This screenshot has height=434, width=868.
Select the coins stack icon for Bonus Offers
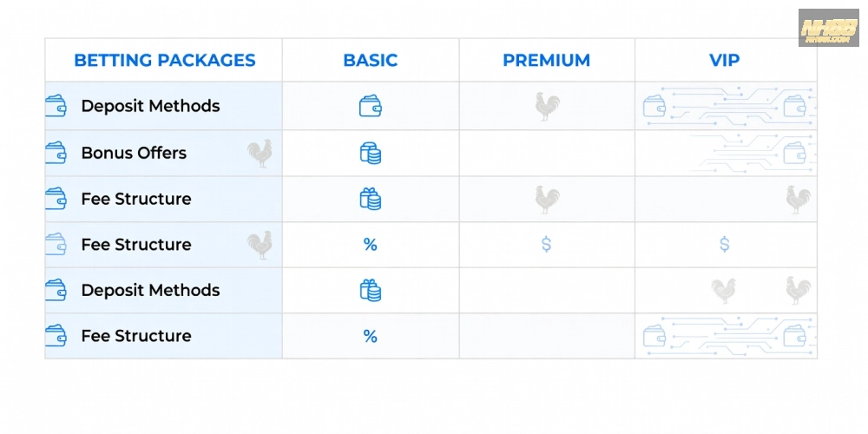371,154
